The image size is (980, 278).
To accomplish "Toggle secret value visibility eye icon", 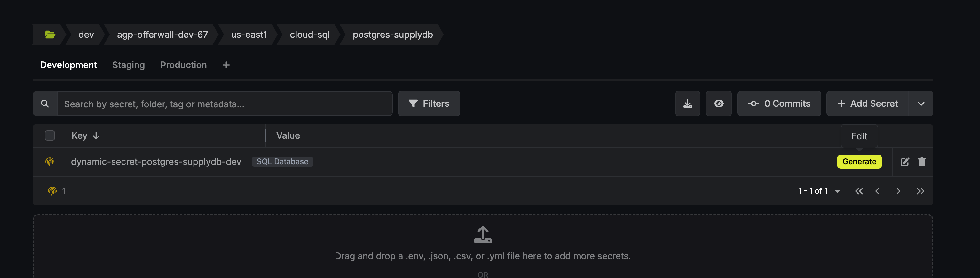I will (x=718, y=104).
